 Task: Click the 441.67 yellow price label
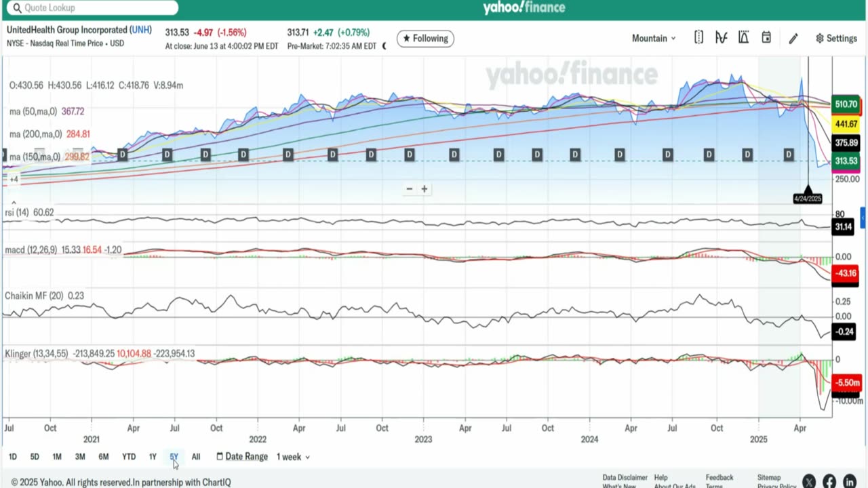pos(846,124)
